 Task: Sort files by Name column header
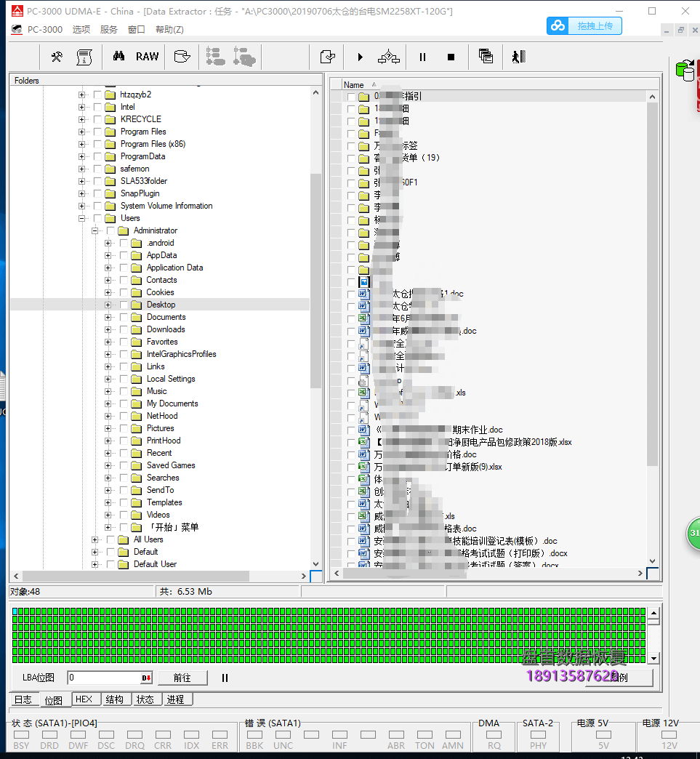353,85
